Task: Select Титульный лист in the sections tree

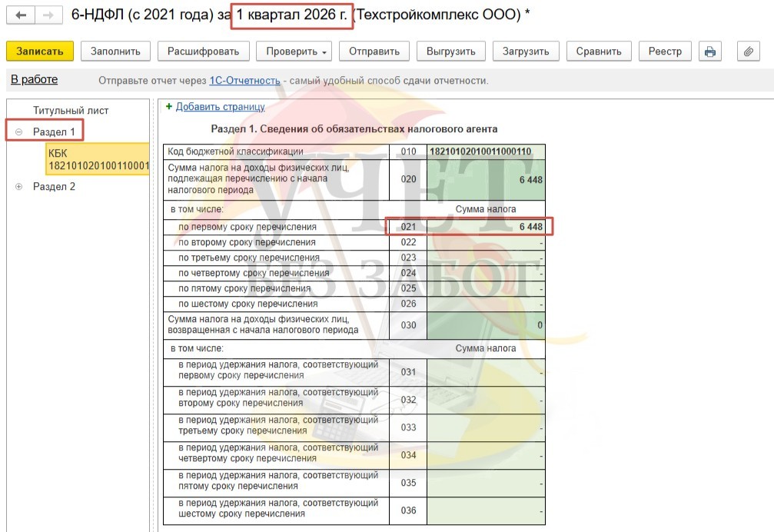Action: [71, 111]
